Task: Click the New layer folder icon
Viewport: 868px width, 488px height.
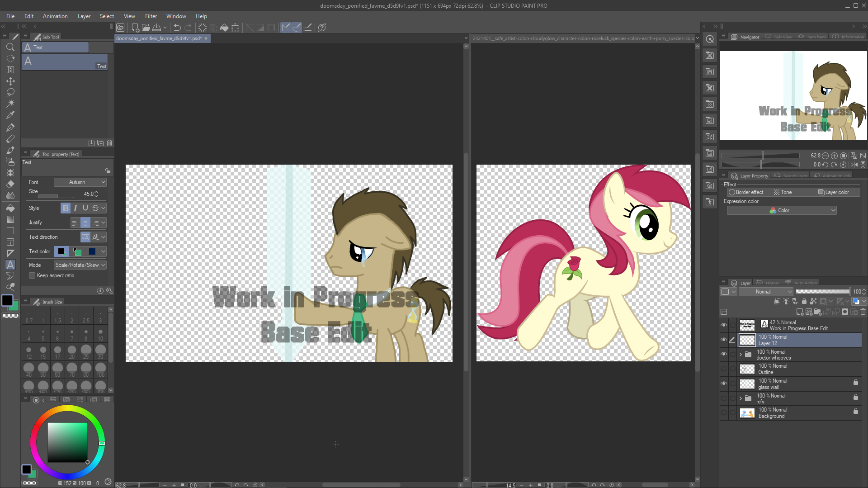Action: coord(818,312)
